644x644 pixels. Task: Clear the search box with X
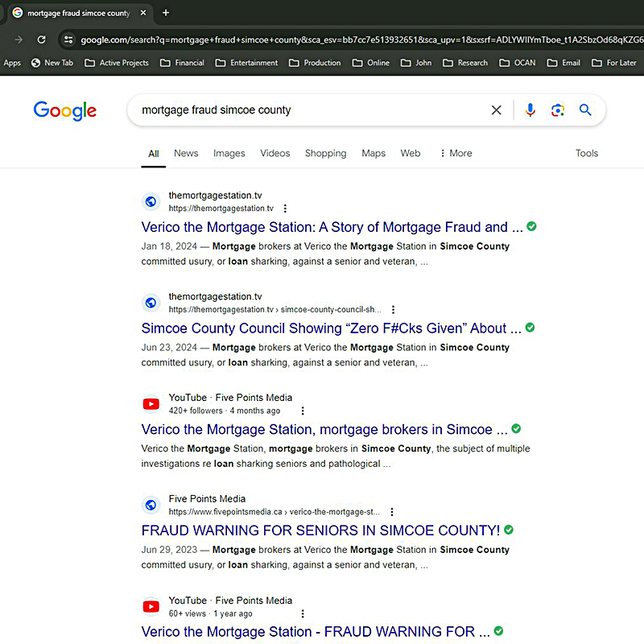(x=497, y=110)
